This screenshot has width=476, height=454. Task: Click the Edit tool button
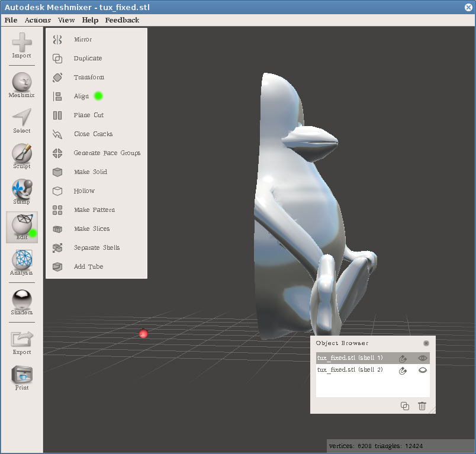(x=22, y=227)
